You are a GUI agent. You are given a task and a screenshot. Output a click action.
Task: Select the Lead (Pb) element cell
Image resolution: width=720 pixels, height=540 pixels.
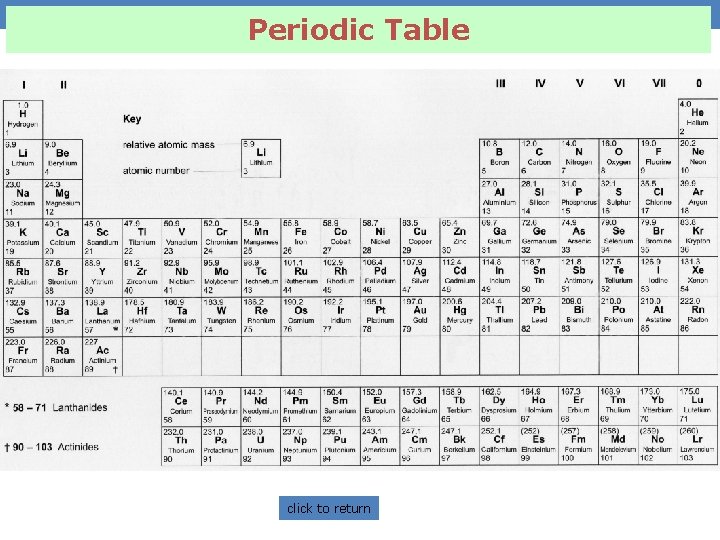(539, 316)
